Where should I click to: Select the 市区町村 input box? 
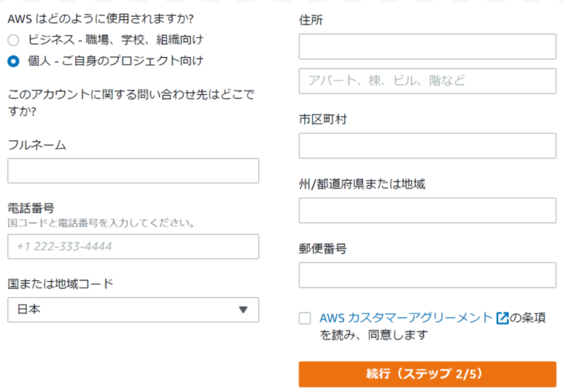[427, 146]
